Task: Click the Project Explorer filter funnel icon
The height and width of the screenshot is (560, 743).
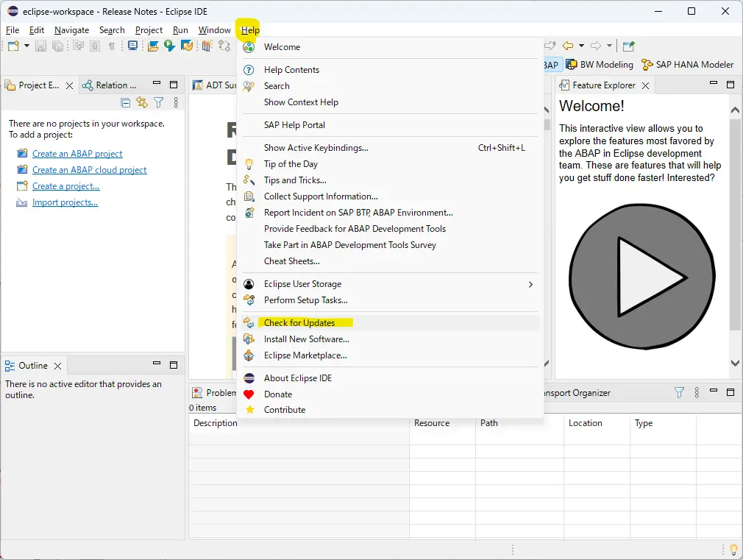Action: (159, 102)
